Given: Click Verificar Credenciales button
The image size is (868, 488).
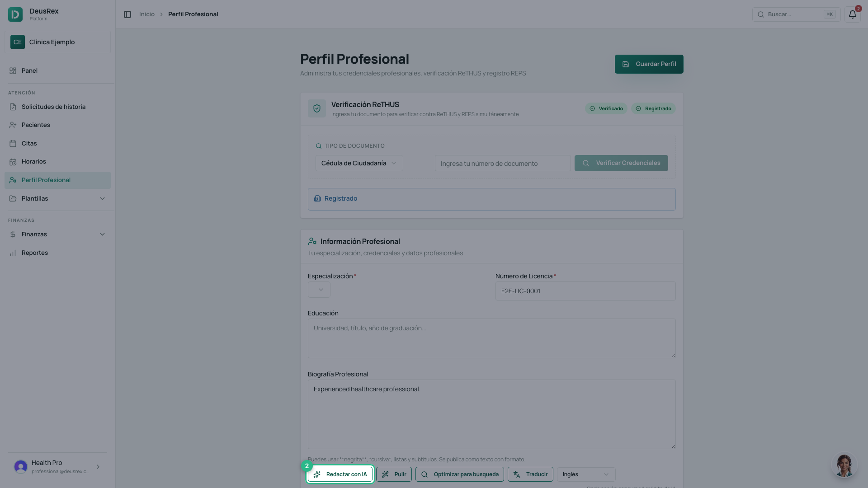Looking at the screenshot, I should click(x=621, y=163).
